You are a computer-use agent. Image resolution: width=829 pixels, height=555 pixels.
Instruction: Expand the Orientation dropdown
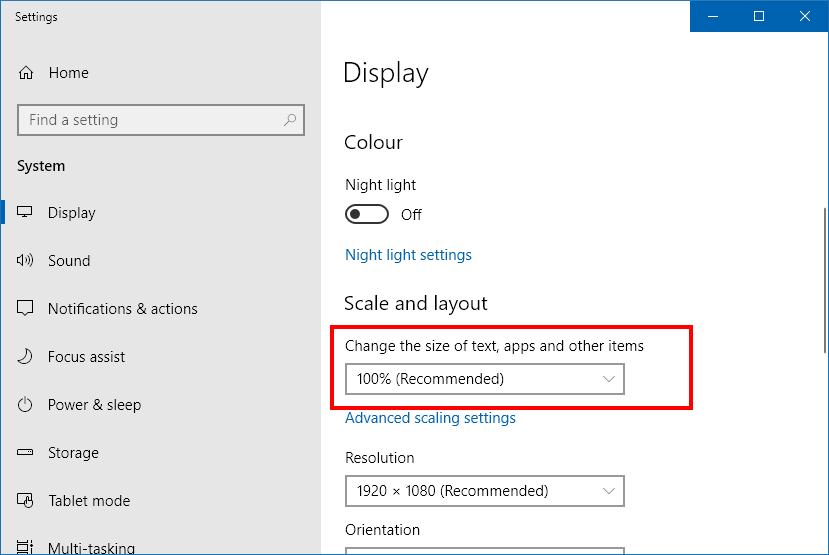click(x=484, y=550)
